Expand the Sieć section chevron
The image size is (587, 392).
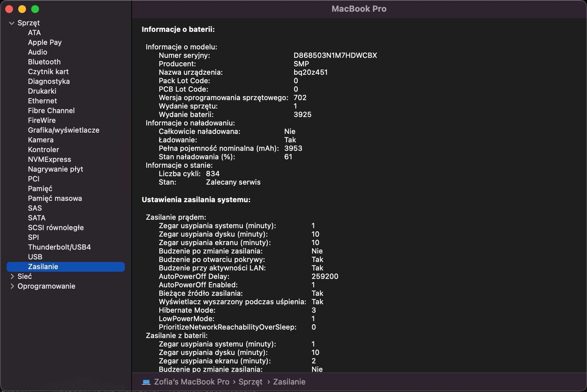[x=12, y=276]
